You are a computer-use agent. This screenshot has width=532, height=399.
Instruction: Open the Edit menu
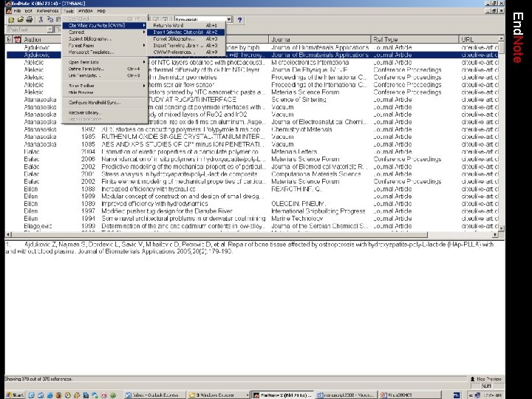click(28, 11)
